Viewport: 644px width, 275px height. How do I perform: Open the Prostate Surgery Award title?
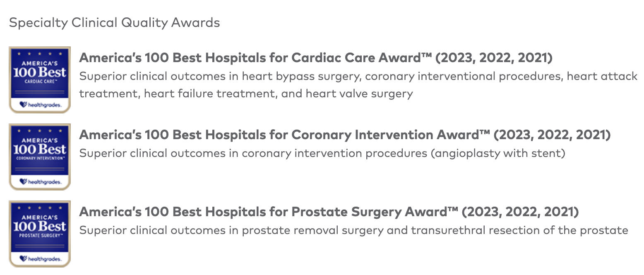(x=329, y=212)
